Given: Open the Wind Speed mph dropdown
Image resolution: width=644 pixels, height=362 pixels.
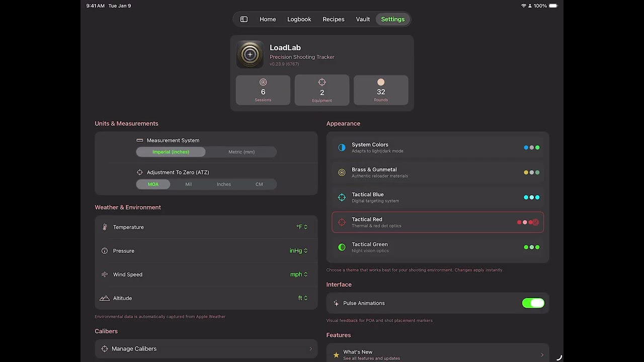Looking at the screenshot, I should (x=299, y=275).
